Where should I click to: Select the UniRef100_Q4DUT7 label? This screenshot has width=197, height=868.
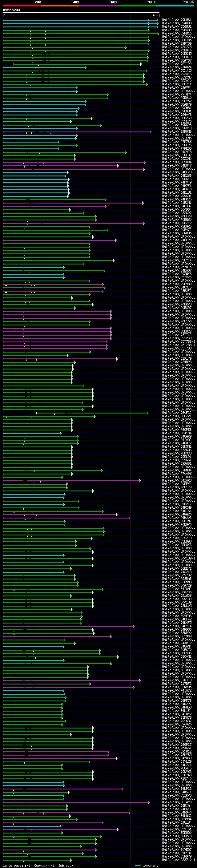coord(177,165)
